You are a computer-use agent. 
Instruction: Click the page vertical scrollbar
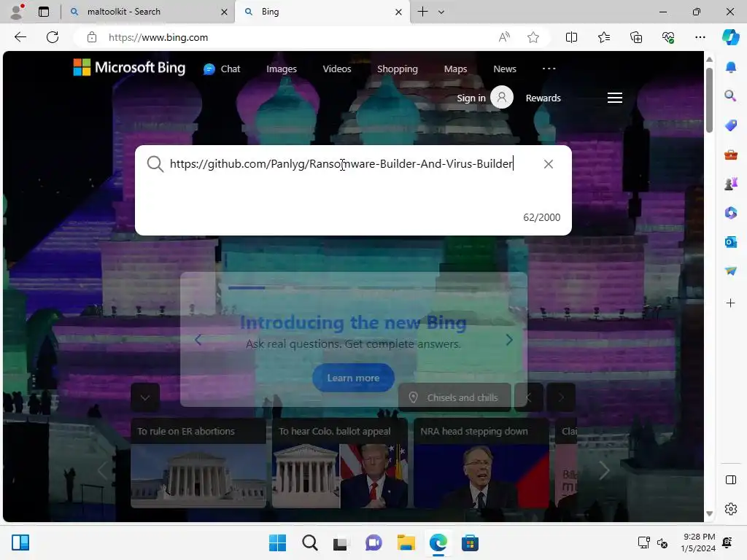pyautogui.click(x=709, y=100)
